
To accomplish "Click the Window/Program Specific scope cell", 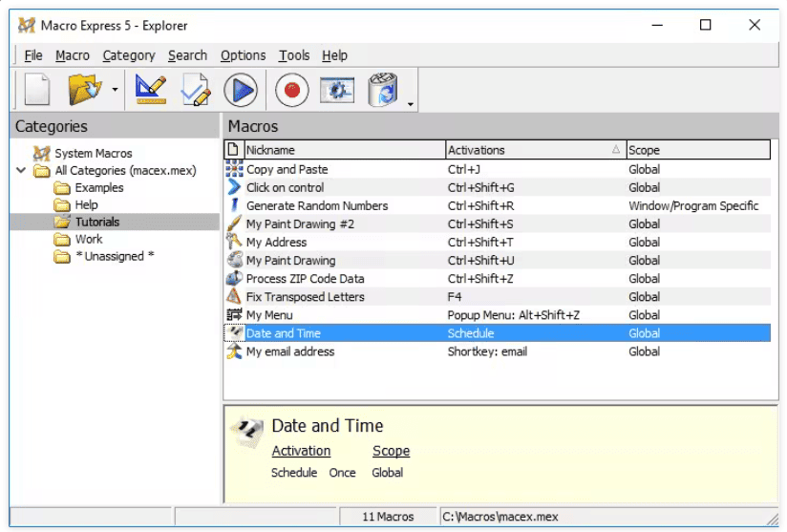I will 693,205.
